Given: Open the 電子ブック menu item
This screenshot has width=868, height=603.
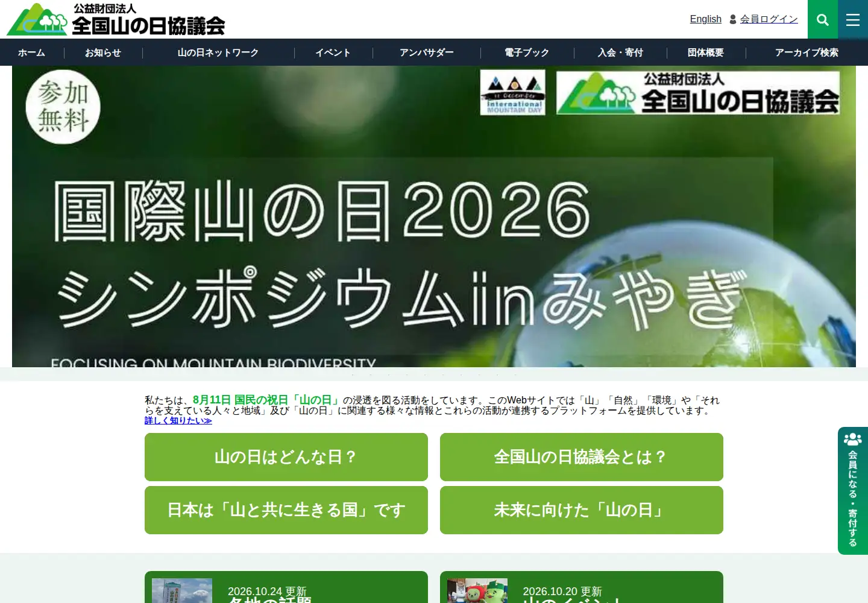Looking at the screenshot, I should tap(527, 52).
